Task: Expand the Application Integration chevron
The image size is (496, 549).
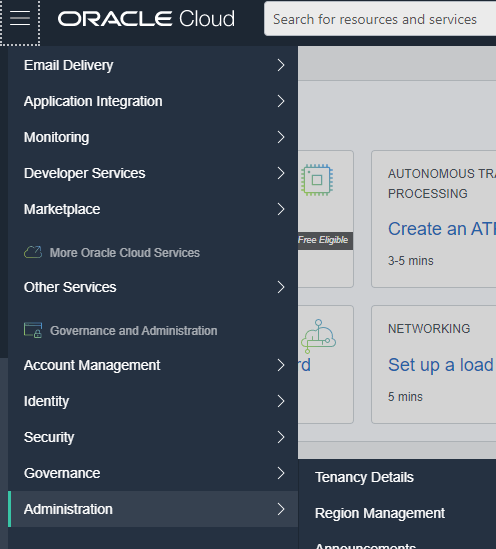Action: click(x=281, y=101)
